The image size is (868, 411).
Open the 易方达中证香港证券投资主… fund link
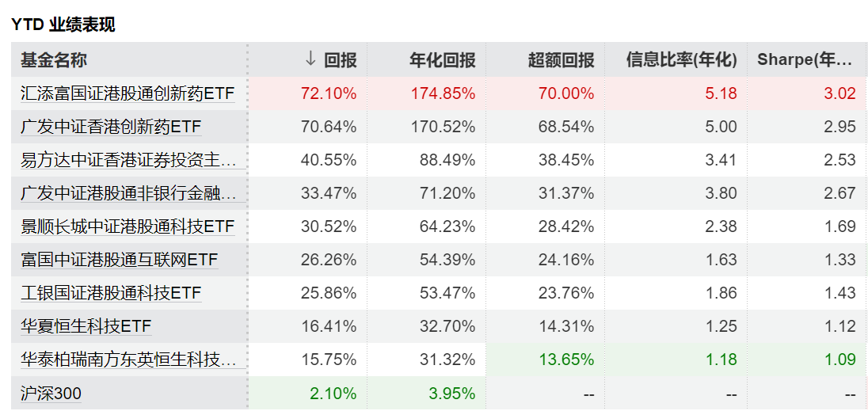coord(128,160)
